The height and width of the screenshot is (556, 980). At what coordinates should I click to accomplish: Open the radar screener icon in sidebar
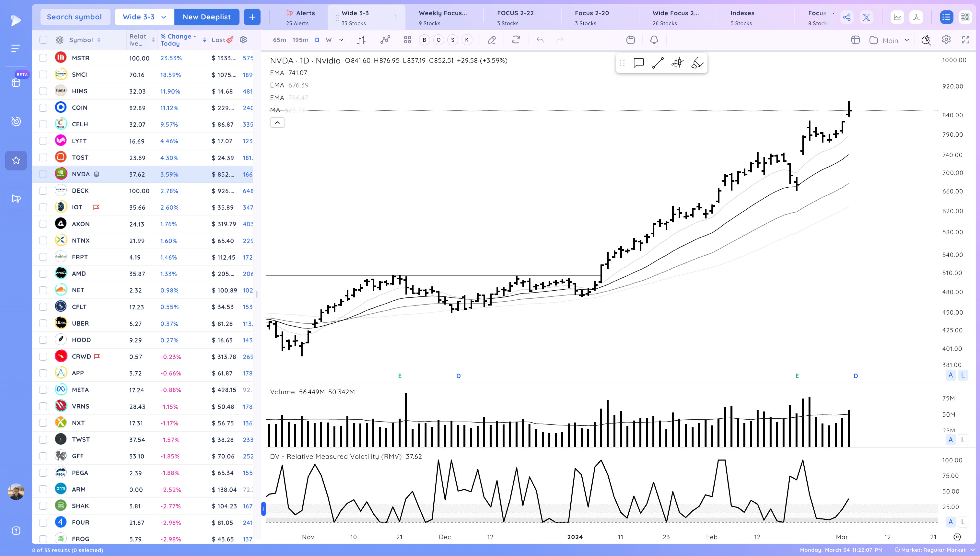[16, 121]
